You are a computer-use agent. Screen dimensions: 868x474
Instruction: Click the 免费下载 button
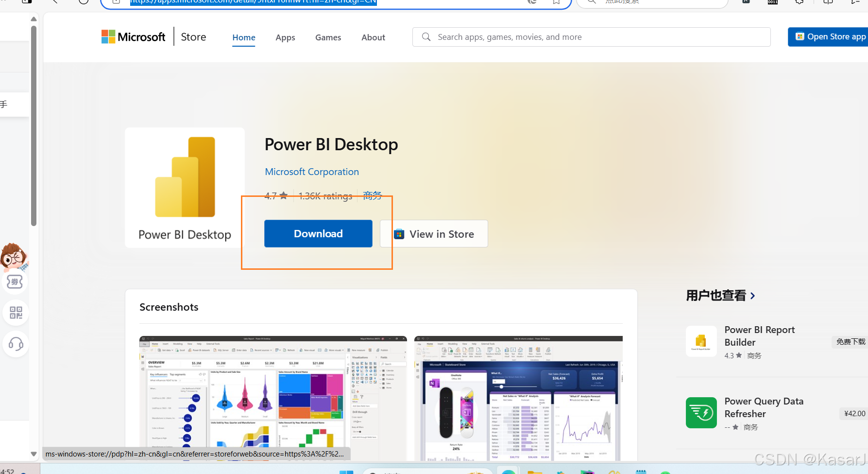pos(851,342)
